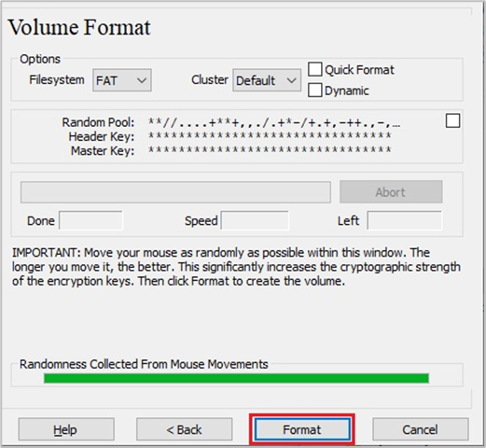Click the Master Key asterisks

tap(270, 149)
